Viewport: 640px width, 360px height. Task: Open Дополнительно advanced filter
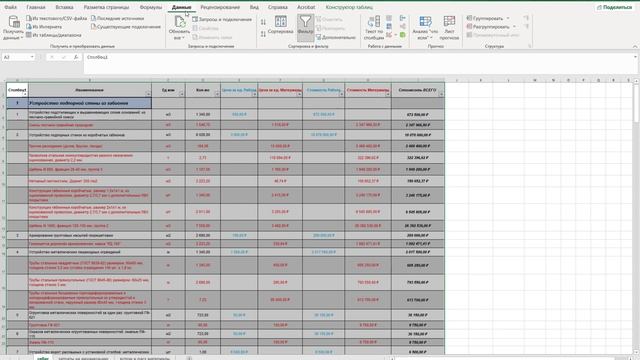336,37
